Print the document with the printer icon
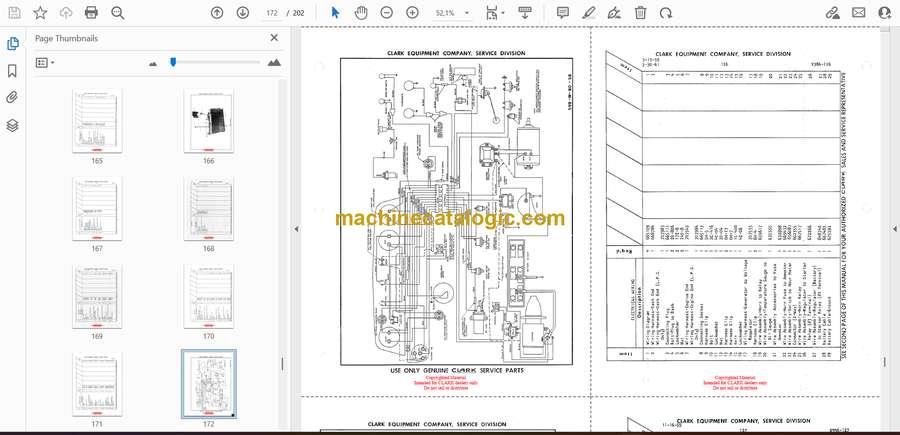Viewport: 900px width, 435px height. point(91,13)
